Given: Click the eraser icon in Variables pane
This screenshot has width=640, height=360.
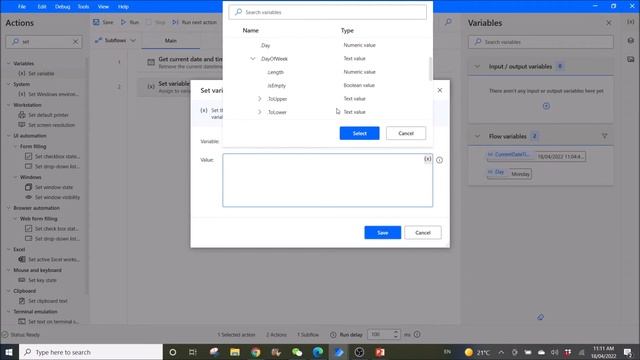Looking at the screenshot, I should [x=540, y=317].
